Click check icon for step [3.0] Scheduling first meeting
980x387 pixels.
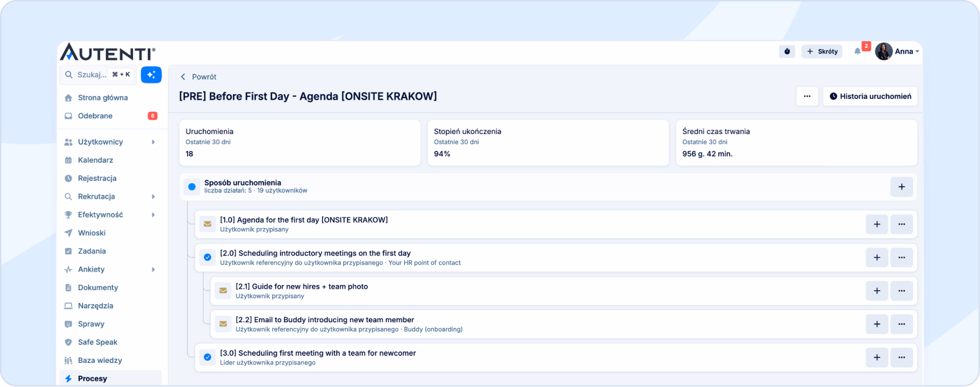[x=207, y=357]
